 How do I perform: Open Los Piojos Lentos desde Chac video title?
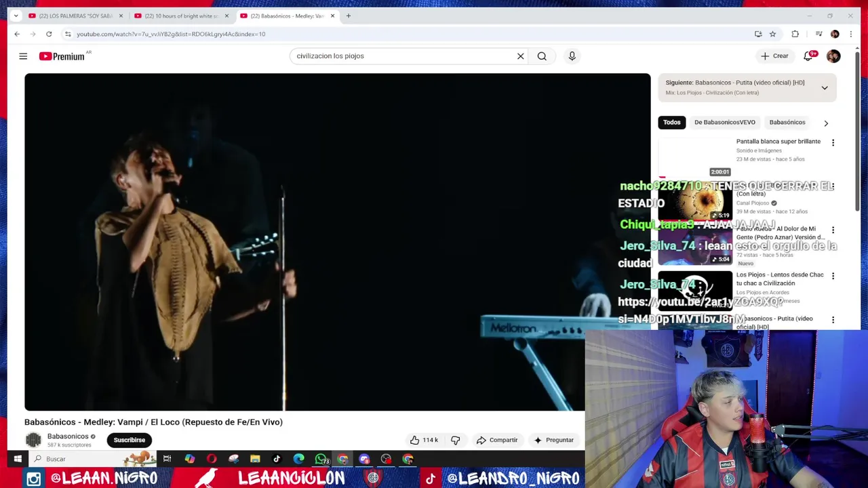[x=780, y=279]
